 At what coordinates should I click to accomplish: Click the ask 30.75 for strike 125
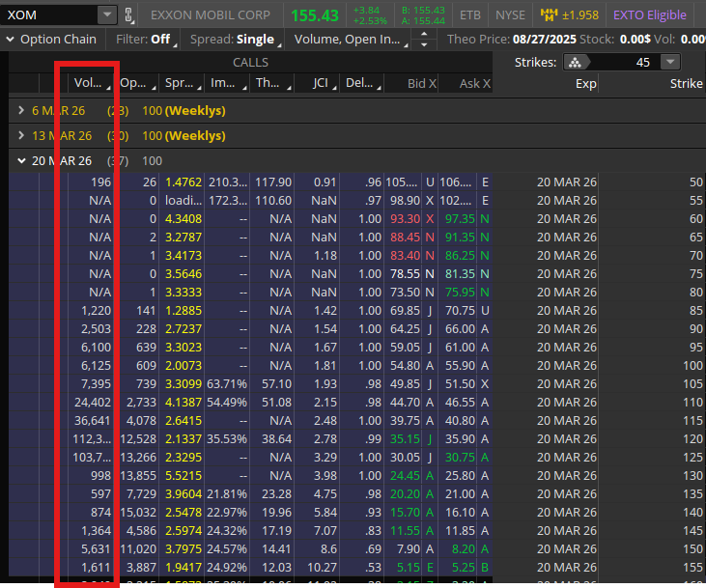tap(460, 458)
